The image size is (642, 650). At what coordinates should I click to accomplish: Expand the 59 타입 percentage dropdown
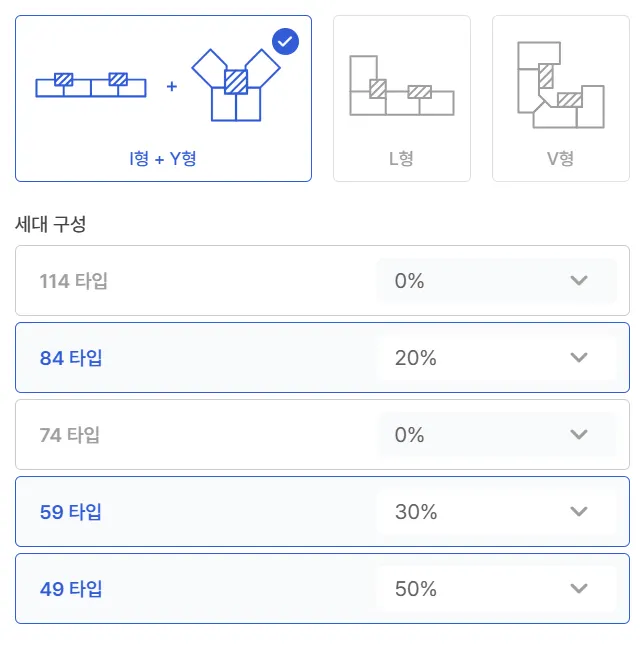point(496,512)
